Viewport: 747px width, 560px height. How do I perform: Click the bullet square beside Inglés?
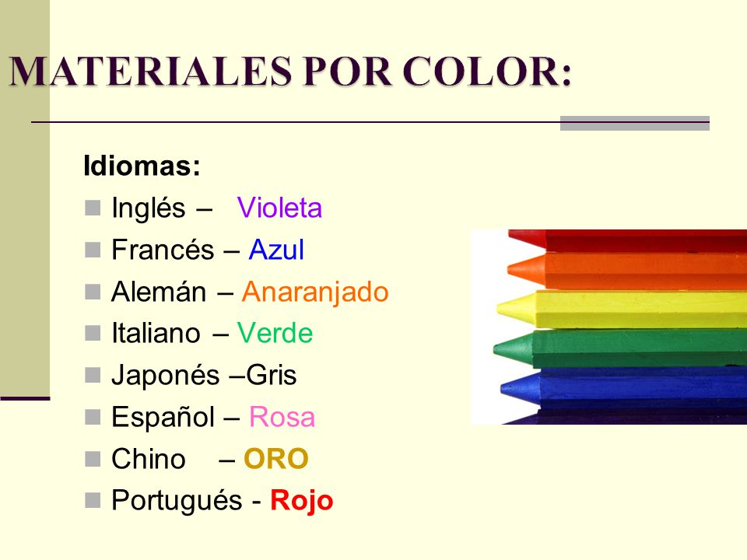point(93,208)
